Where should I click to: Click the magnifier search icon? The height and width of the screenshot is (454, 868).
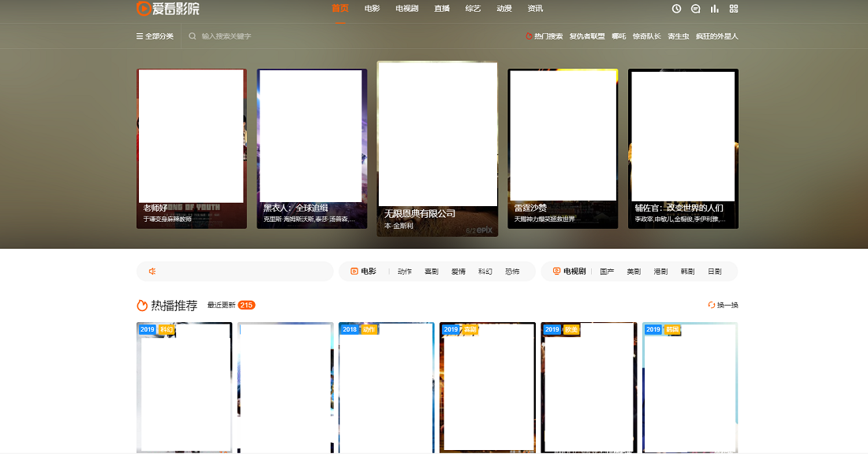click(x=192, y=36)
